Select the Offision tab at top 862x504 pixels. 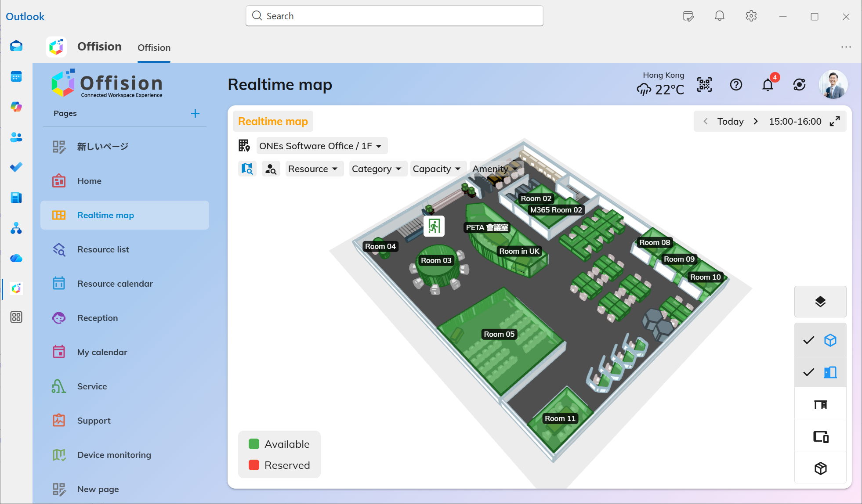click(x=154, y=47)
